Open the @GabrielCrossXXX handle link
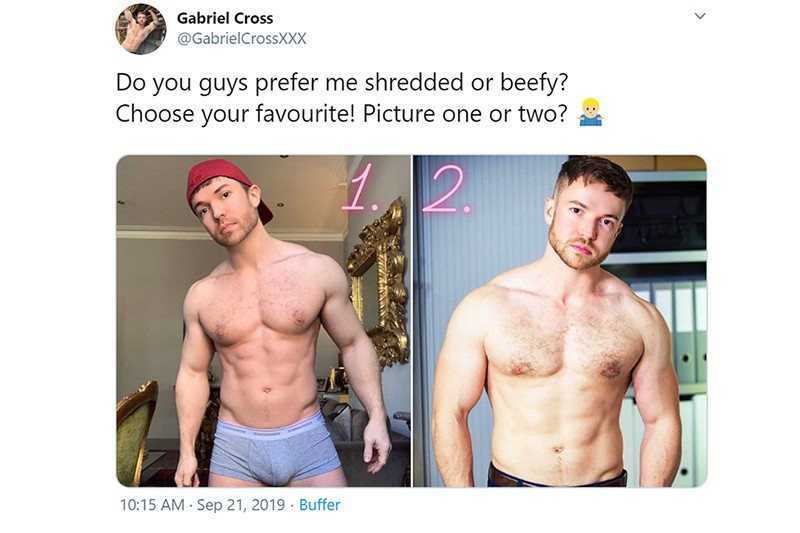 coord(241,39)
